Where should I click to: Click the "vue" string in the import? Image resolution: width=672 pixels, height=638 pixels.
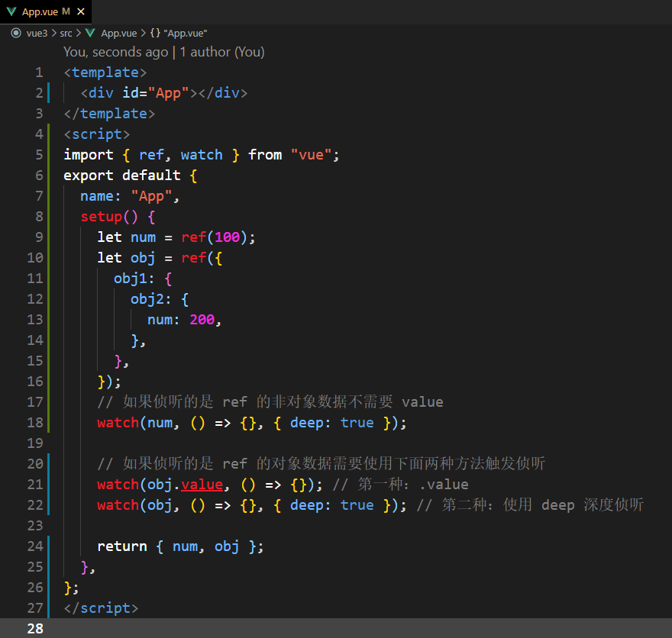[x=311, y=155]
